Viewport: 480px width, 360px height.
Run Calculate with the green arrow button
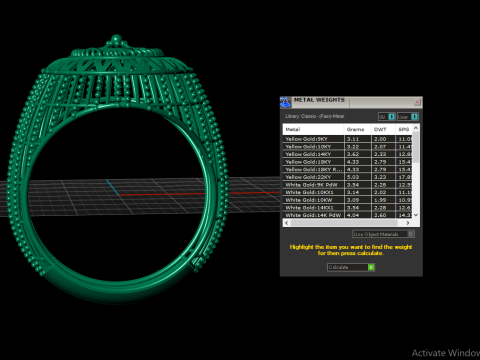[371, 267]
